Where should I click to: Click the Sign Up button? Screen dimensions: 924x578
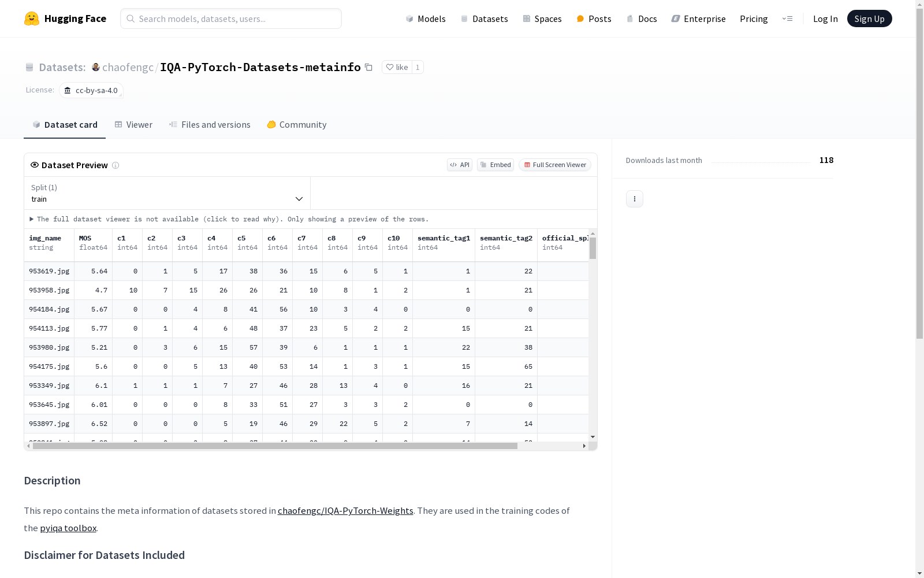click(x=870, y=18)
